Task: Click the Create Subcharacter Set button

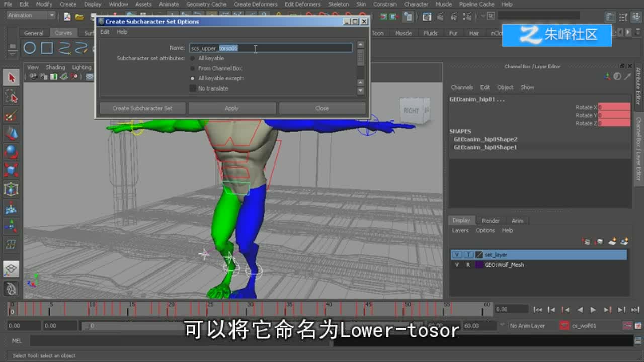Action: [142, 108]
